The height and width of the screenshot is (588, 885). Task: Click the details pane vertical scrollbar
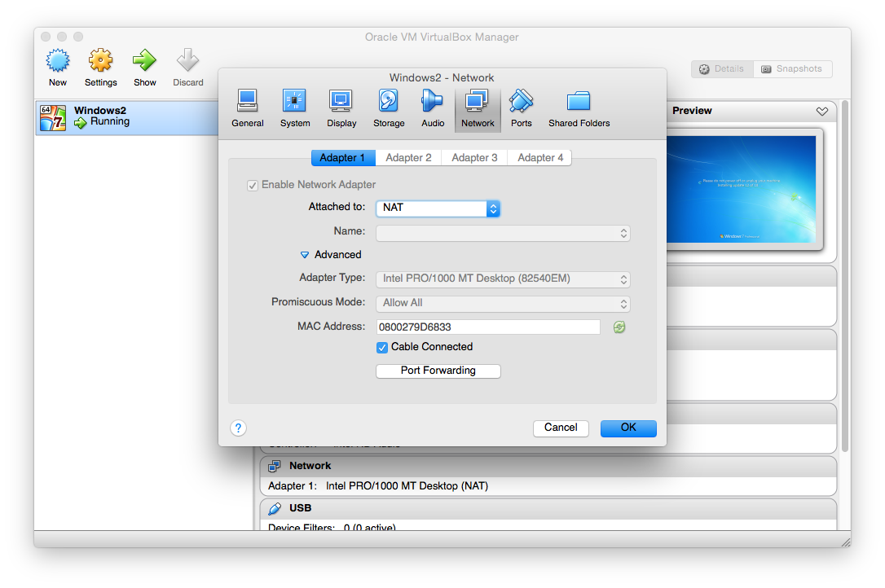coord(844,277)
